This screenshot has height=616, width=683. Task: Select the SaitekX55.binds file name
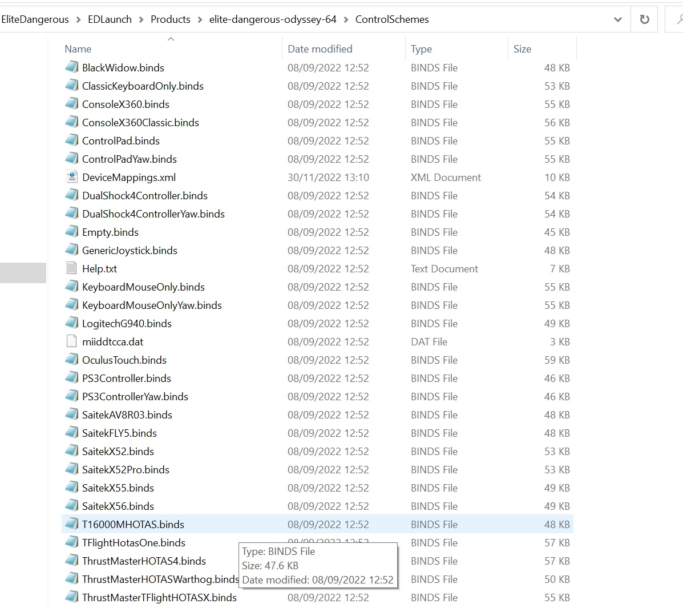click(x=118, y=488)
